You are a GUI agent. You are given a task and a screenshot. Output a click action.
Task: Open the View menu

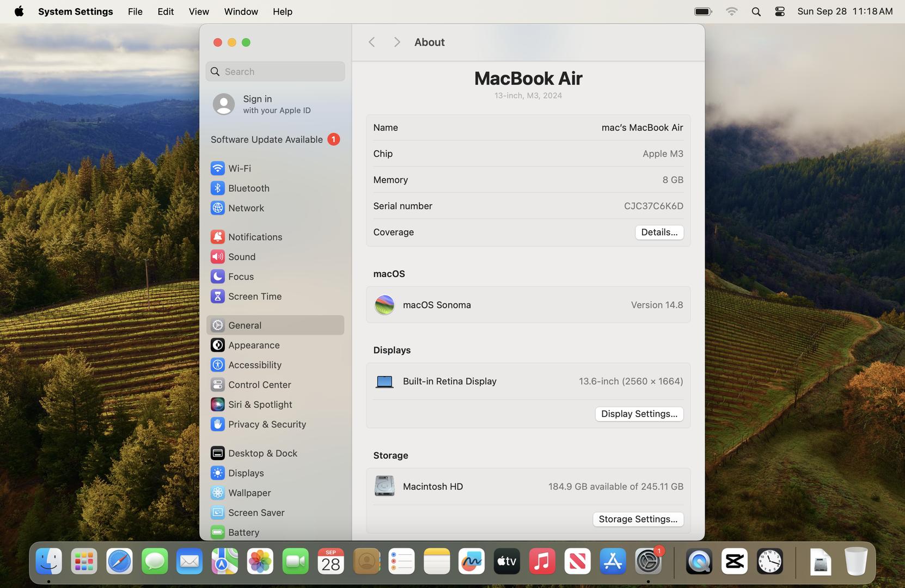[199, 11]
